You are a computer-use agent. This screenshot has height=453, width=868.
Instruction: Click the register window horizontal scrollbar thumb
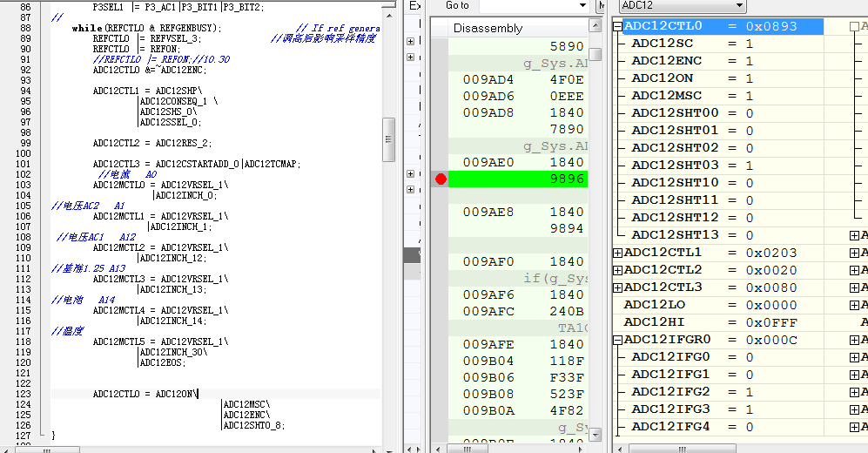click(x=682, y=450)
